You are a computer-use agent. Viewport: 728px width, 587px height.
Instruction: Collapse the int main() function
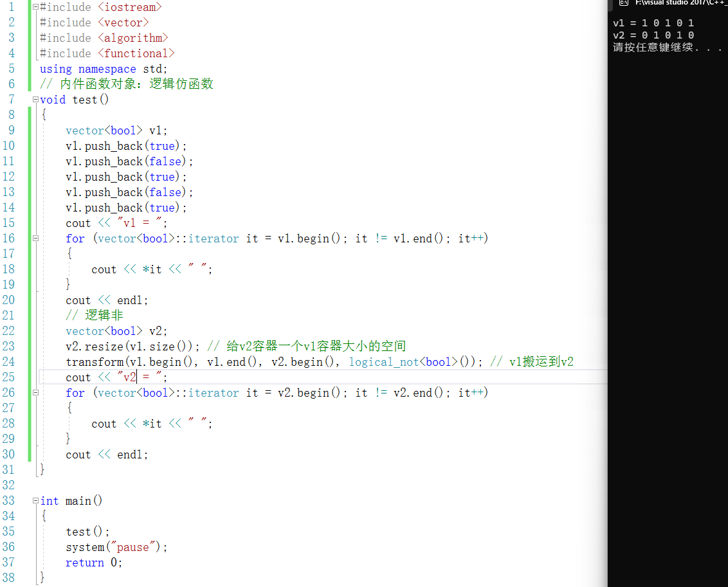coord(35,501)
